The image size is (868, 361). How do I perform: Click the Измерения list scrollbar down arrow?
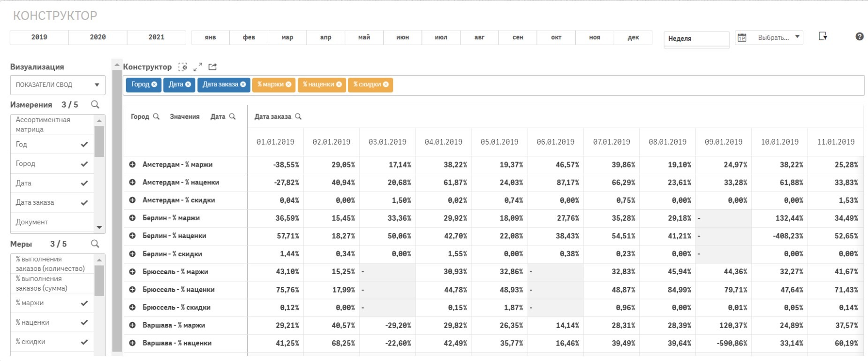click(99, 228)
